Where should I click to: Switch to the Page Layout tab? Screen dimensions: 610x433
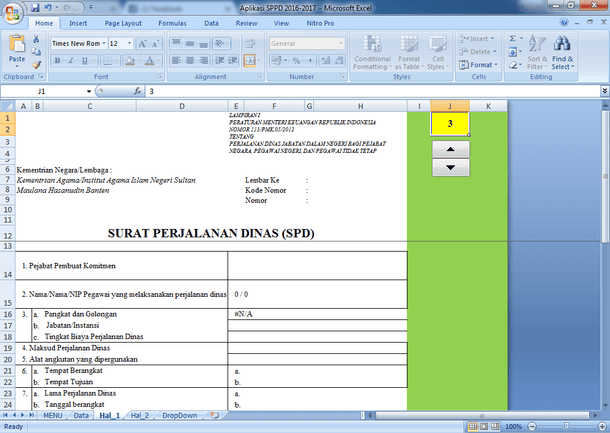pyautogui.click(x=123, y=23)
